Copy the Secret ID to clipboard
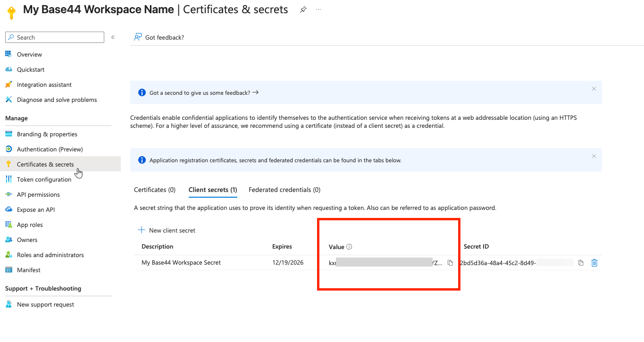The width and height of the screenshot is (644, 342). pyautogui.click(x=581, y=263)
